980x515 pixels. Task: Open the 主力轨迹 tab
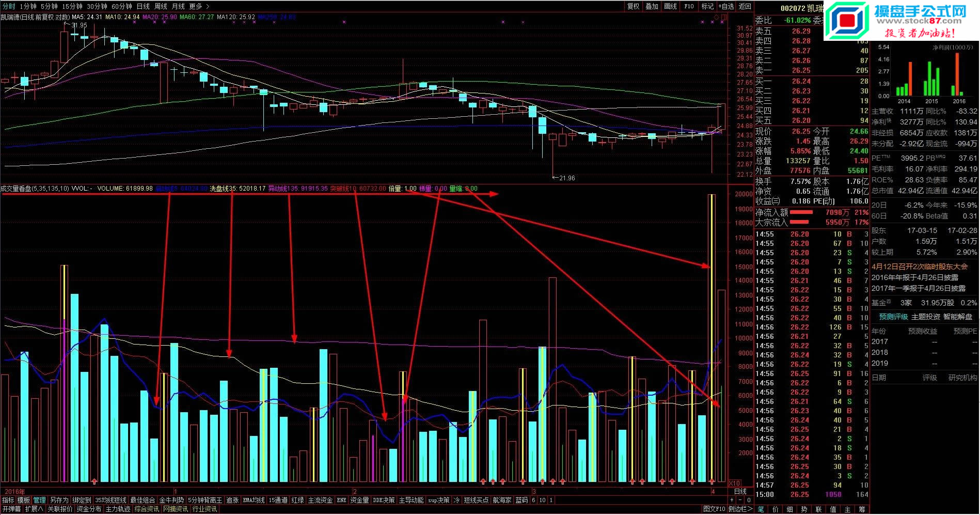118,509
